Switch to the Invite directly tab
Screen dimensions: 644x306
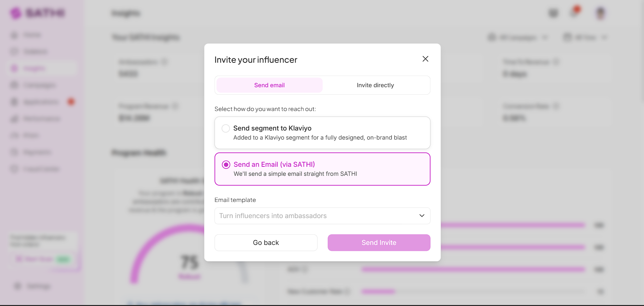pos(375,85)
